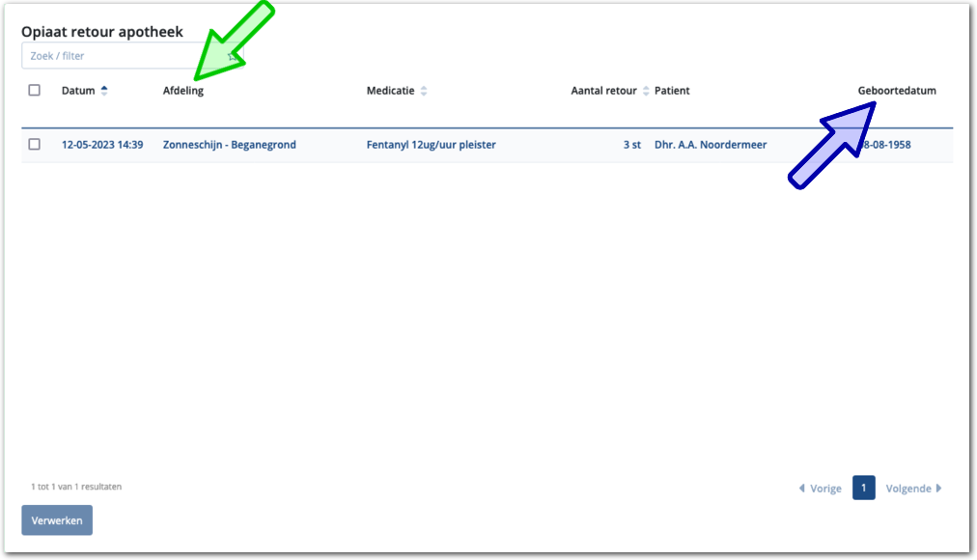977x560 pixels.
Task: Select page 1 in pagination
Action: [x=864, y=488]
